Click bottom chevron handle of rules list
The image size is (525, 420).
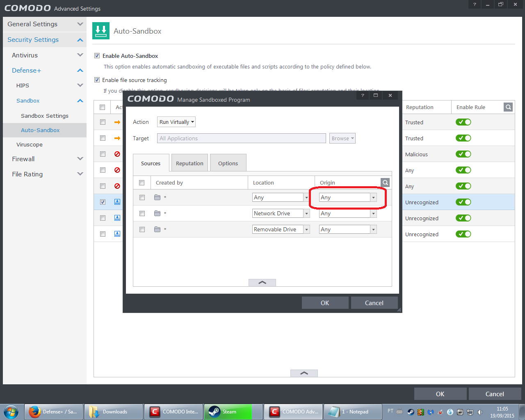point(304,373)
